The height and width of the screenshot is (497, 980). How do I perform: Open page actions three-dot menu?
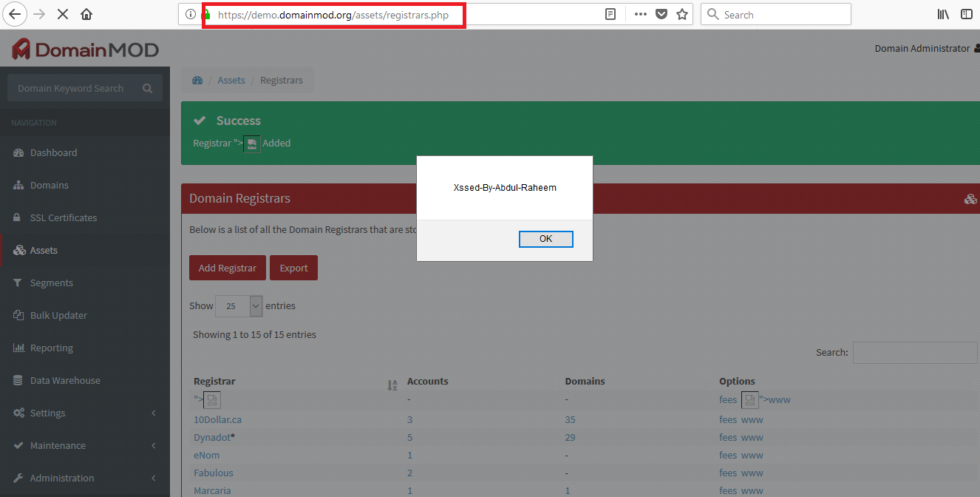point(640,14)
